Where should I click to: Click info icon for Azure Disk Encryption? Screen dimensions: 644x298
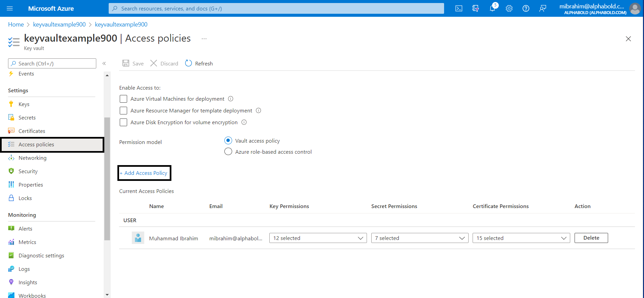(244, 122)
